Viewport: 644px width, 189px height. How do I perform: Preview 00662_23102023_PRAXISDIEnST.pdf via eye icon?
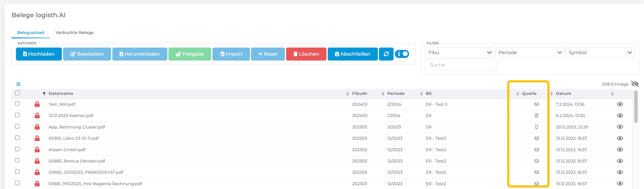(x=620, y=172)
